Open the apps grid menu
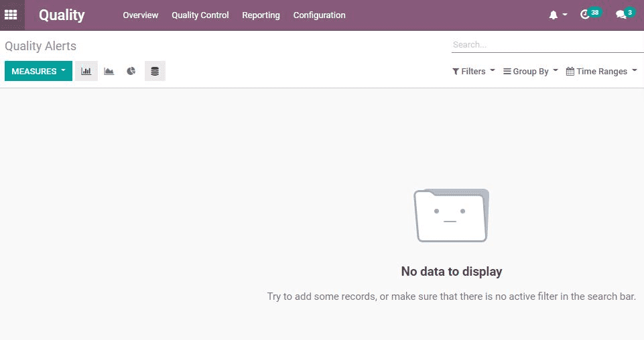Image resolution: width=644 pixels, height=340 pixels. click(x=11, y=15)
